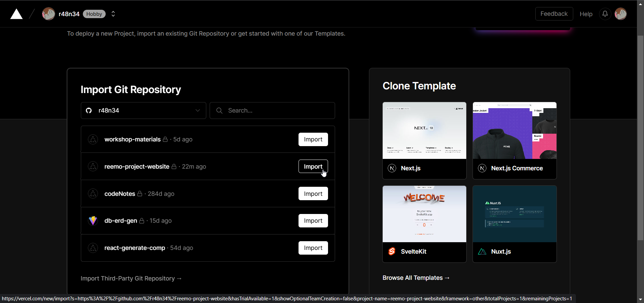Screen dimensions: 644x303
Task: Open the r48n34 team avatar
Action: (48, 14)
